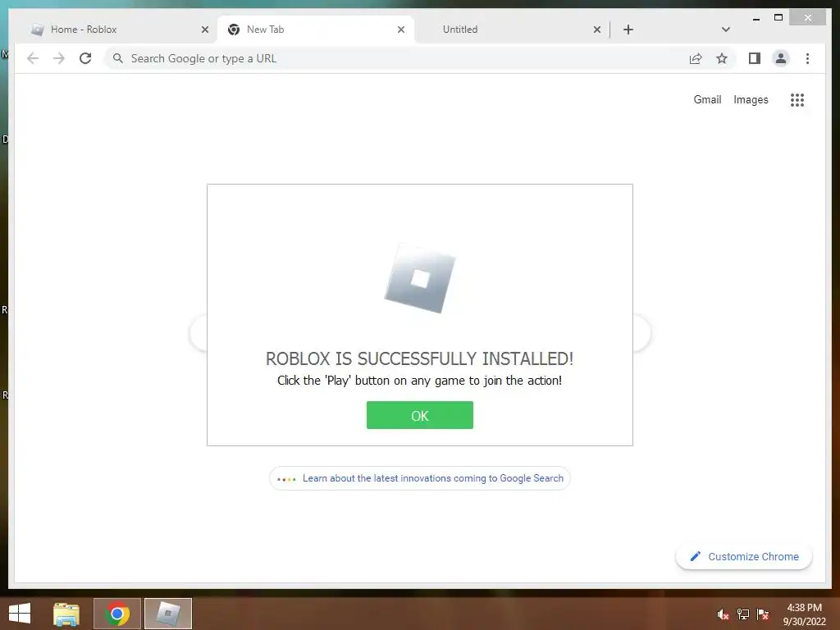Click the taskbar clock showing 4:38 PM
Viewport: 840px width, 630px height.
coord(804,614)
